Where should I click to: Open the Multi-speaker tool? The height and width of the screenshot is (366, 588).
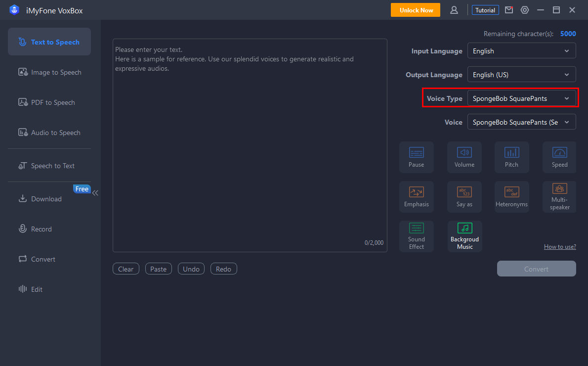coord(559,197)
